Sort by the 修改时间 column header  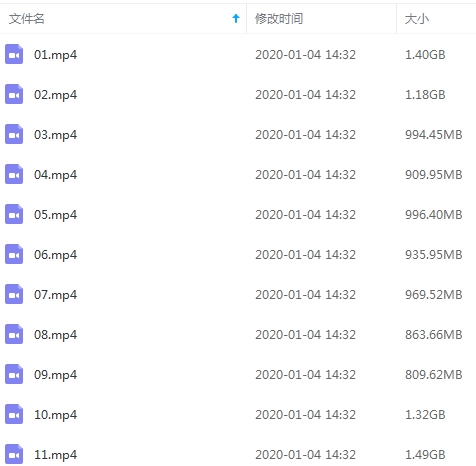click(x=279, y=19)
